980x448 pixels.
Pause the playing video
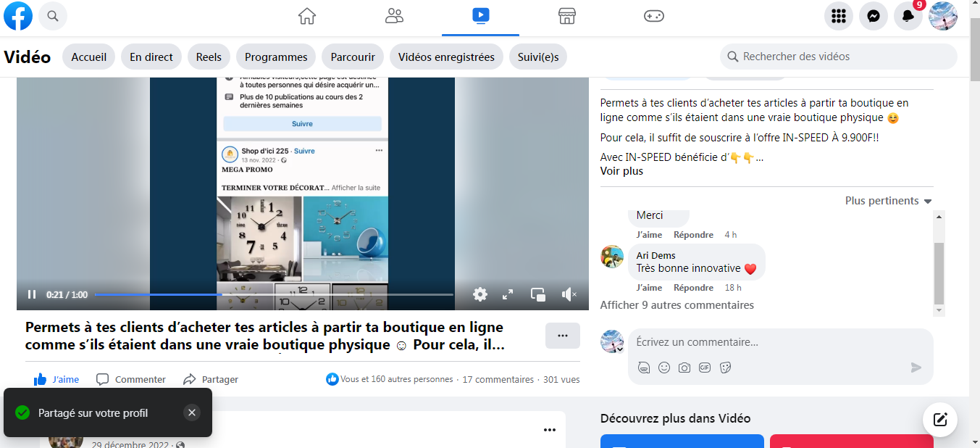(32, 294)
